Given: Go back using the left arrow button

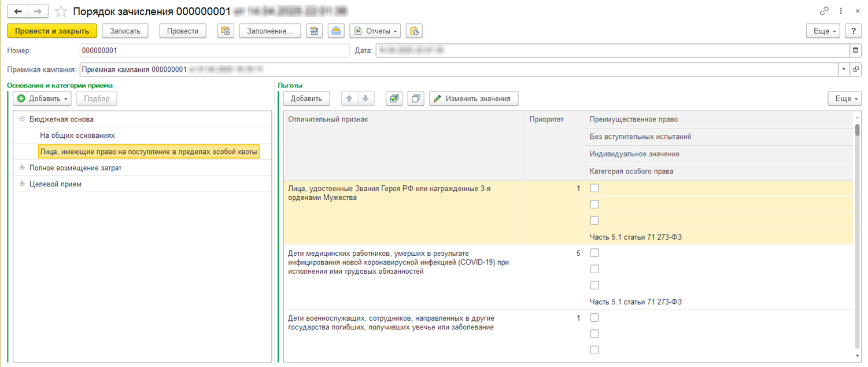Looking at the screenshot, I should pos(18,12).
